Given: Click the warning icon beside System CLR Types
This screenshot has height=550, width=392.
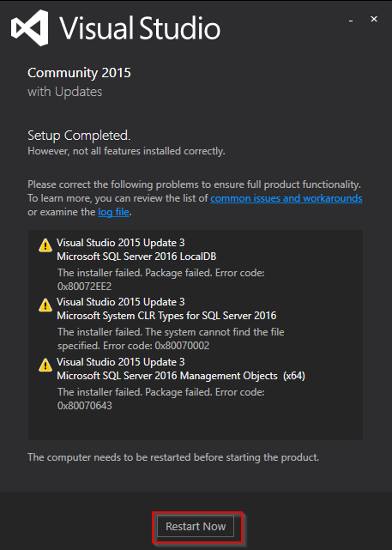Looking at the screenshot, I should pyautogui.click(x=45, y=305).
